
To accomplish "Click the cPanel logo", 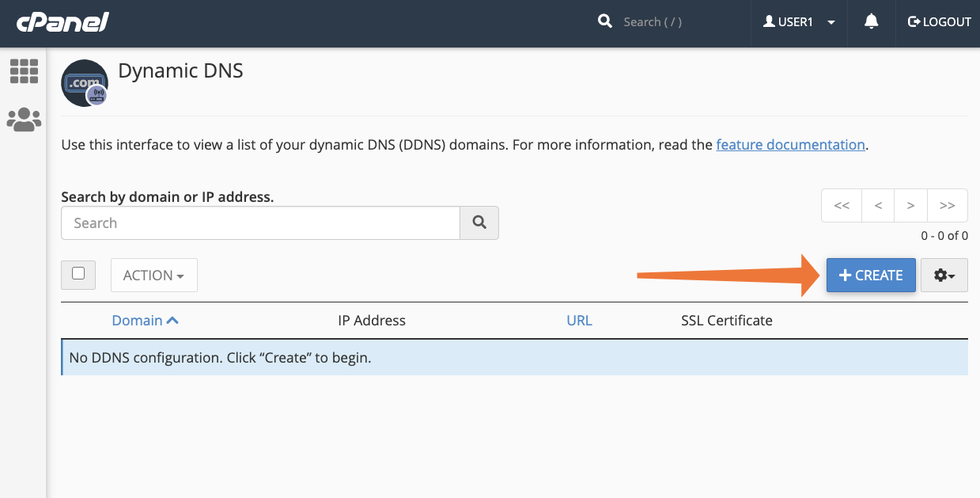I will (62, 21).
